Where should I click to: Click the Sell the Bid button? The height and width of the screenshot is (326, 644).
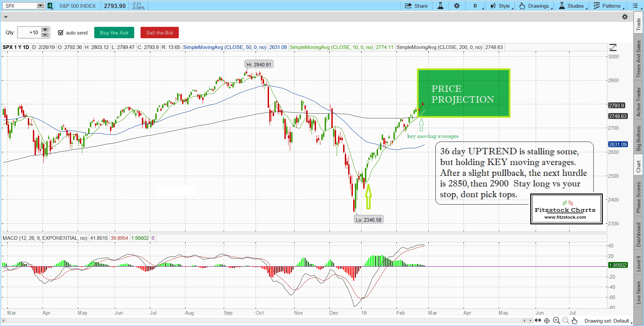tap(159, 33)
